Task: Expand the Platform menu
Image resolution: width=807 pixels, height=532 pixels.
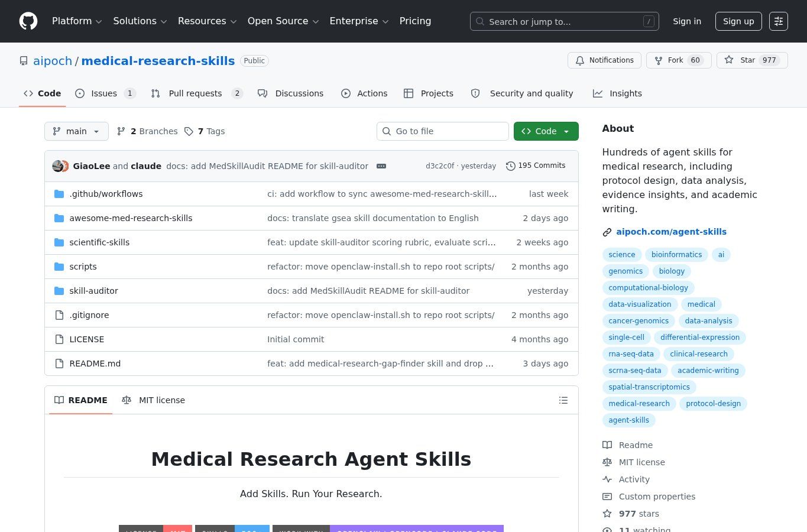Action: (77, 21)
